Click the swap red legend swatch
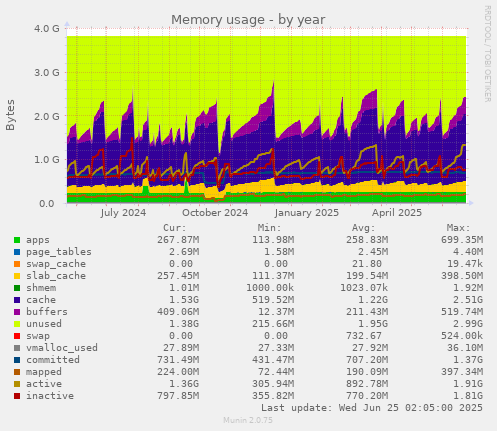 pos(17,336)
